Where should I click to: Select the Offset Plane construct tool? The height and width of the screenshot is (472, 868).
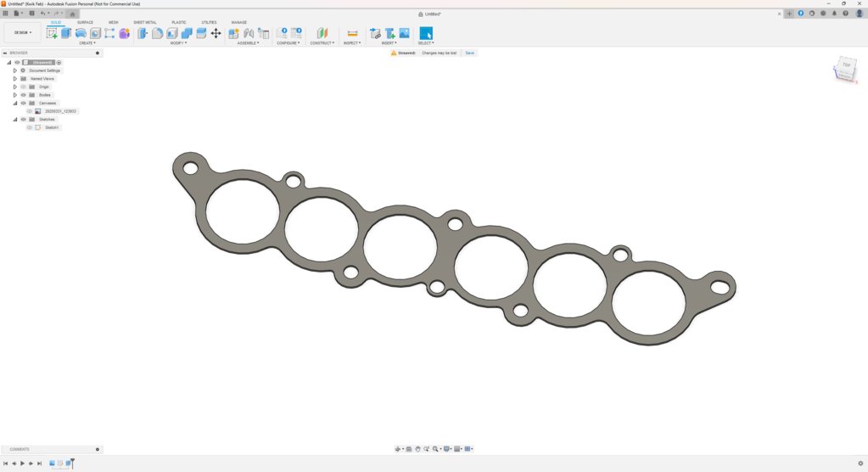[x=322, y=33]
